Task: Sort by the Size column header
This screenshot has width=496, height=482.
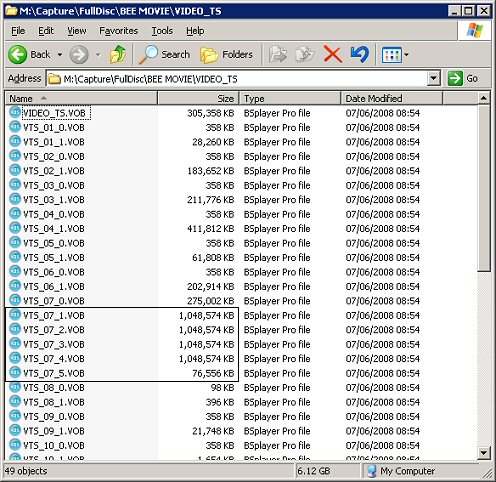Action: [198, 99]
